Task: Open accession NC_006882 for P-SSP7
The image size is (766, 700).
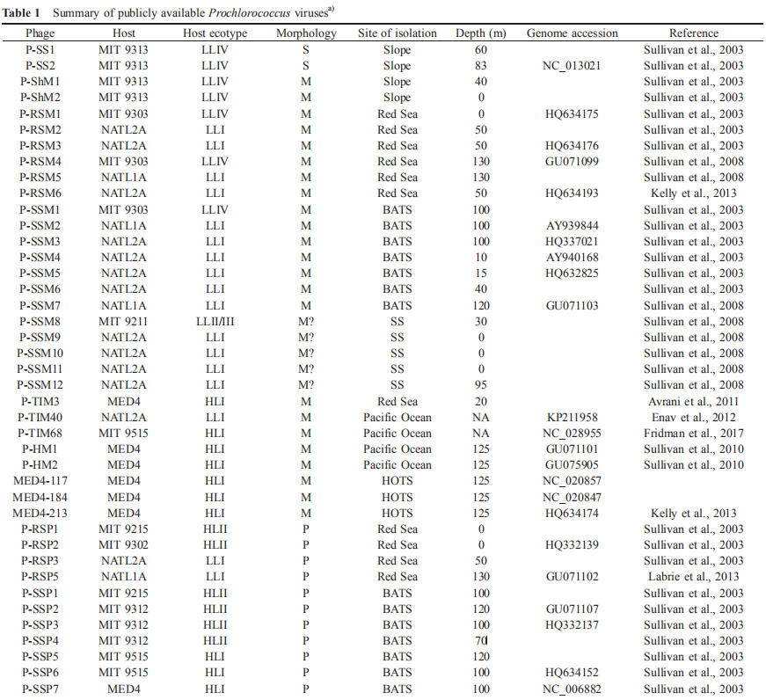Action: click(x=572, y=689)
